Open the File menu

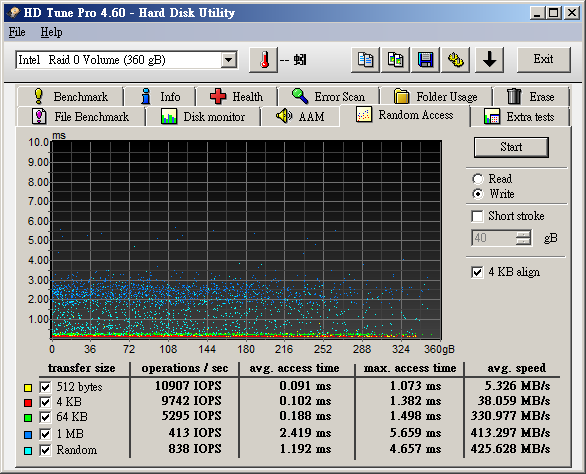click(17, 32)
